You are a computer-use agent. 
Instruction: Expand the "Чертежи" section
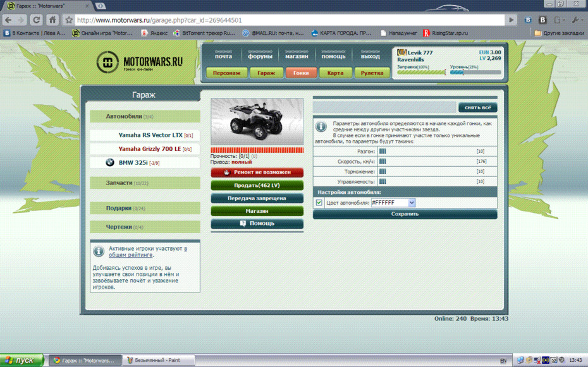[145, 227]
